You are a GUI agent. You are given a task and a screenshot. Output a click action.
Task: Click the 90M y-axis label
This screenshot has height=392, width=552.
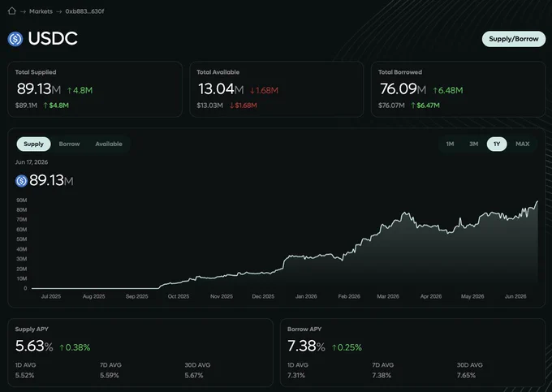[x=22, y=200]
